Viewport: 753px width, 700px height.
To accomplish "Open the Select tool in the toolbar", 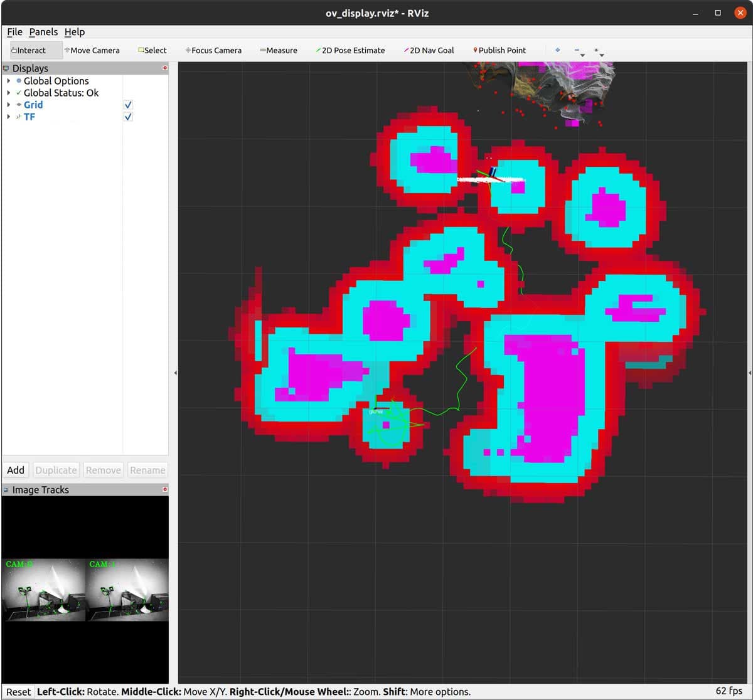I will [152, 50].
